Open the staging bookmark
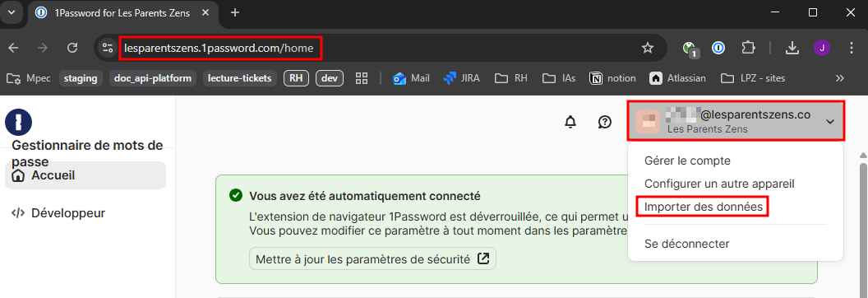The width and height of the screenshot is (868, 298). pos(81,78)
